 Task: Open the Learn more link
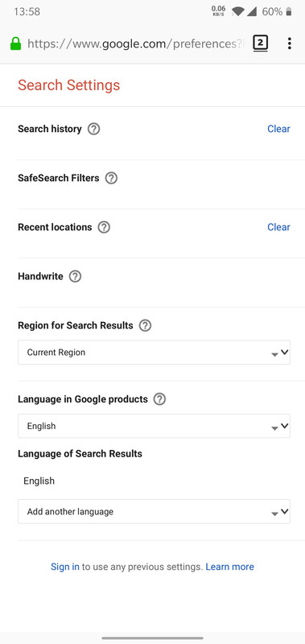(230, 567)
